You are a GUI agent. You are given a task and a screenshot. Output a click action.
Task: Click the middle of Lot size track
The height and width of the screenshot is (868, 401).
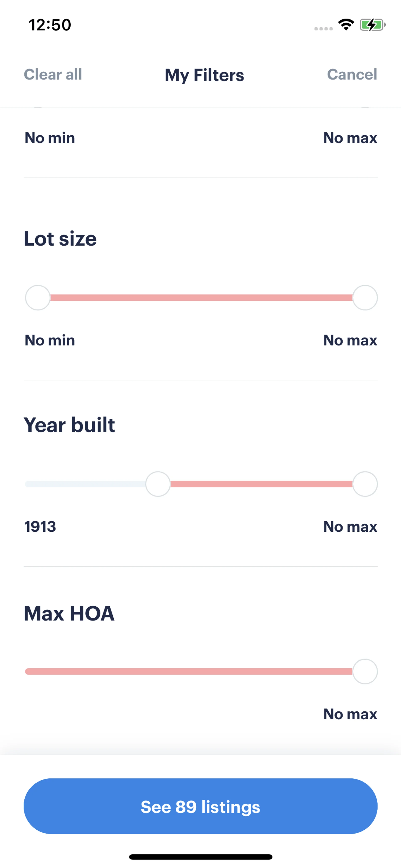point(201,298)
